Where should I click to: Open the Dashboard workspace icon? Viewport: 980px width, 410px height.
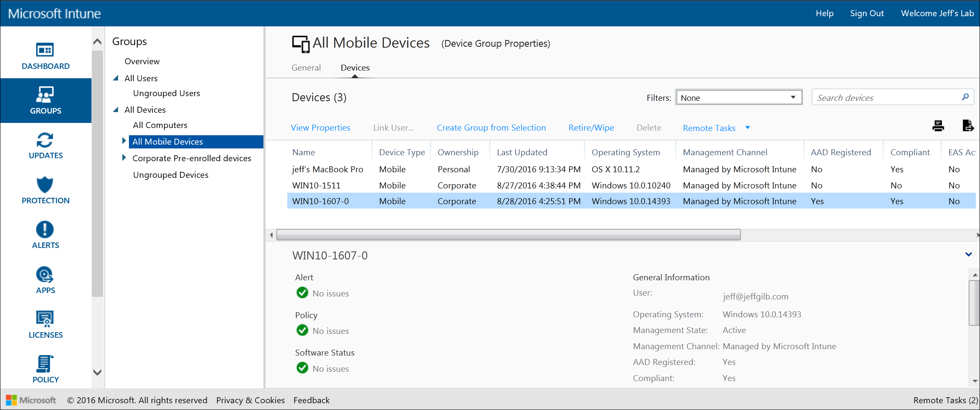[x=45, y=50]
